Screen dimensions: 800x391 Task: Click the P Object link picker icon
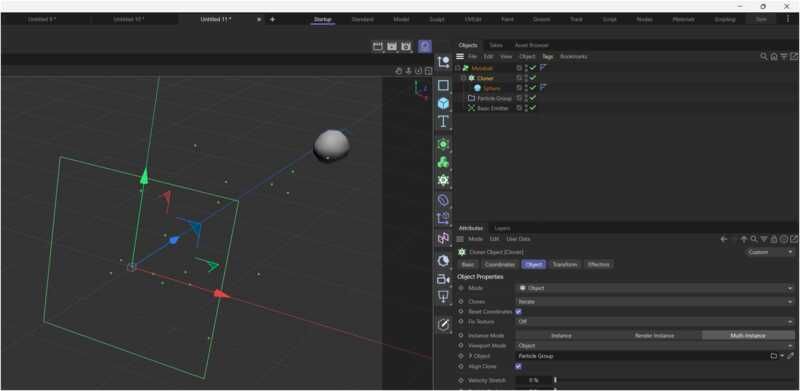790,356
